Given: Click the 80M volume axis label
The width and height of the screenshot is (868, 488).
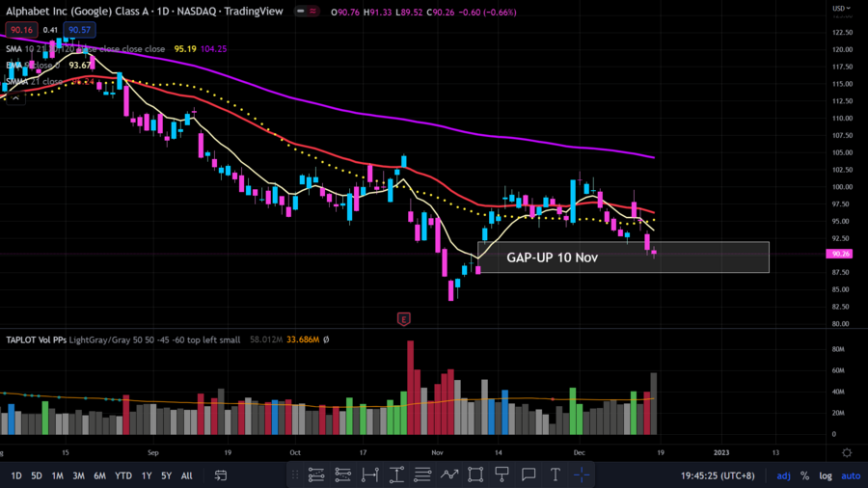Looking at the screenshot, I should (837, 349).
